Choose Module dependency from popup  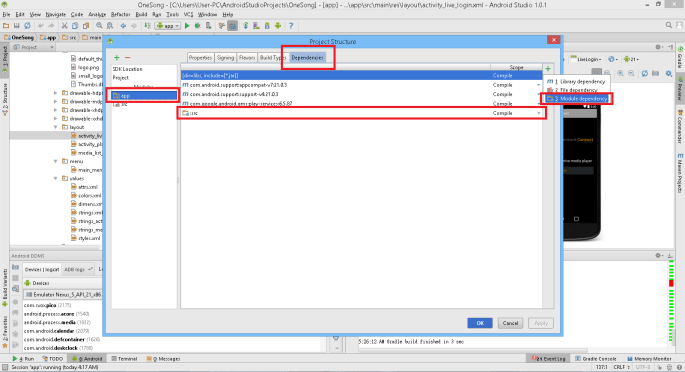click(576, 99)
